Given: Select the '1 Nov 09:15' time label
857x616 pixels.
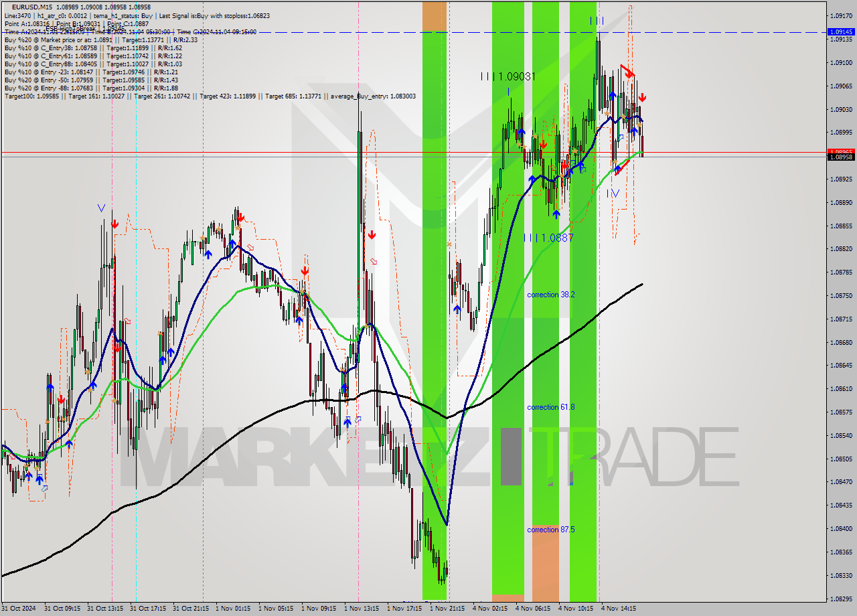Looking at the screenshot, I should tap(319, 609).
